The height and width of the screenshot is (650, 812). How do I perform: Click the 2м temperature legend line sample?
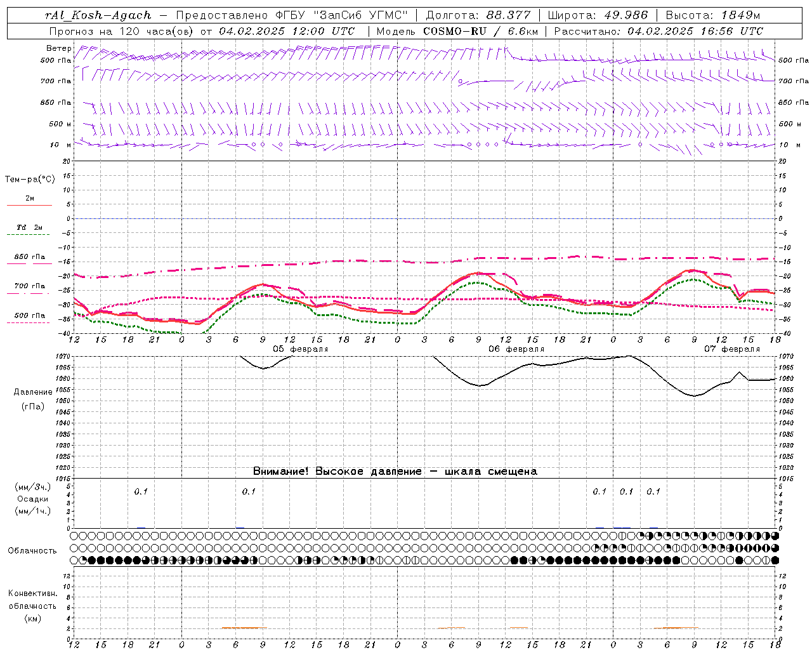(29, 206)
